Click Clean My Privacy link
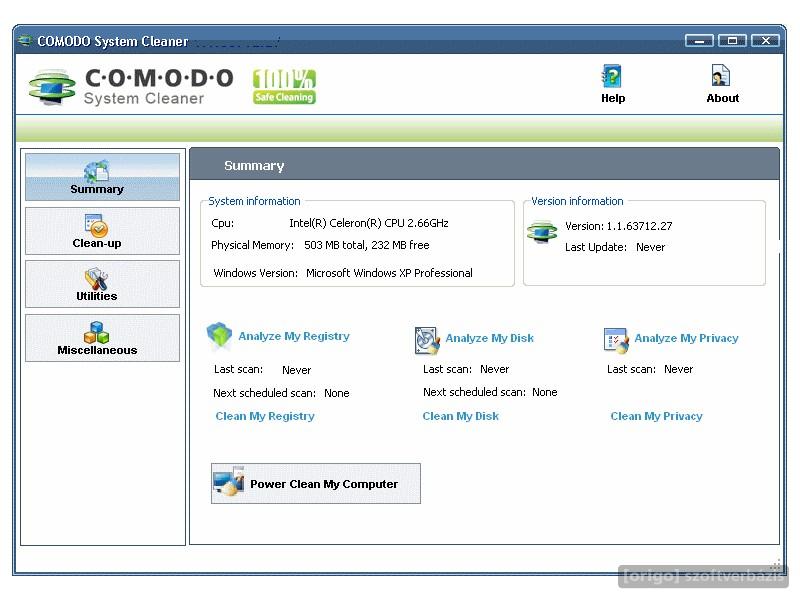 657,416
